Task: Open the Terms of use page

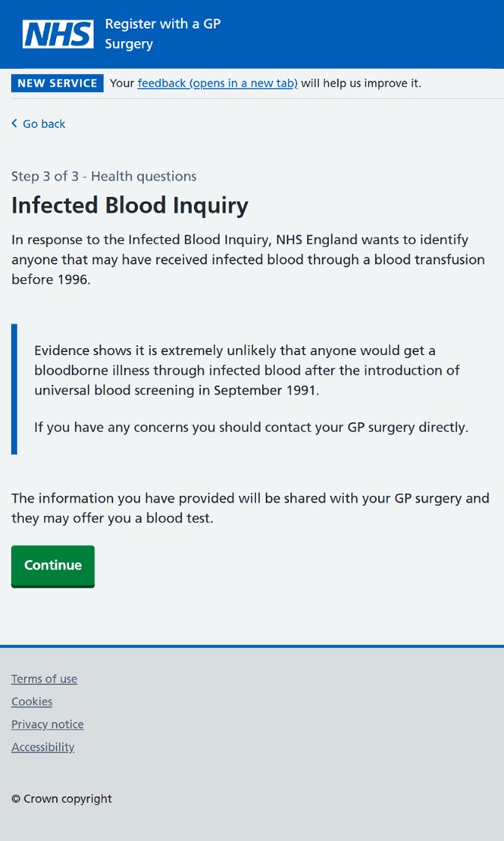Action: point(44,679)
